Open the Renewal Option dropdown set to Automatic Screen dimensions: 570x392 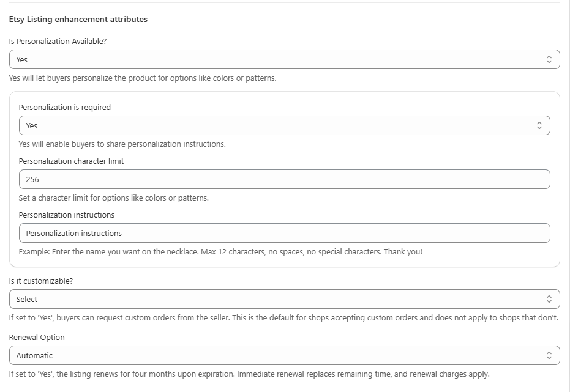coord(284,356)
